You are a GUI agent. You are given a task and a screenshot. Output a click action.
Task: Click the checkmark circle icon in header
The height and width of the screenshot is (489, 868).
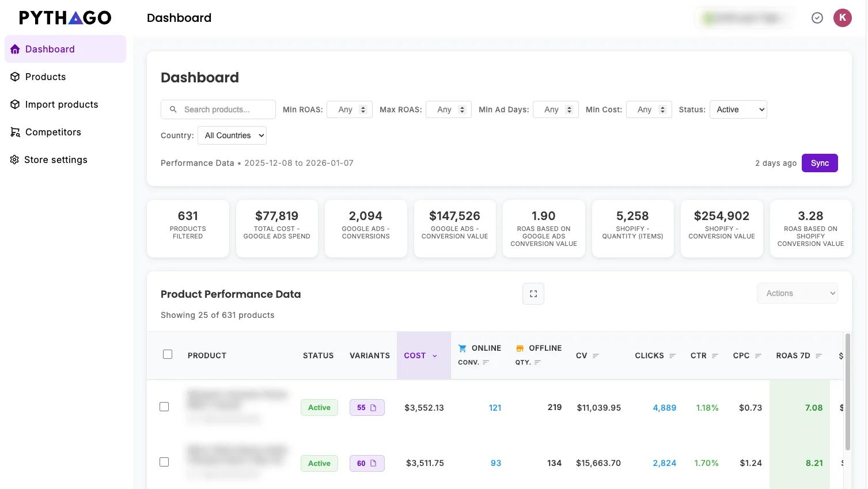click(817, 18)
